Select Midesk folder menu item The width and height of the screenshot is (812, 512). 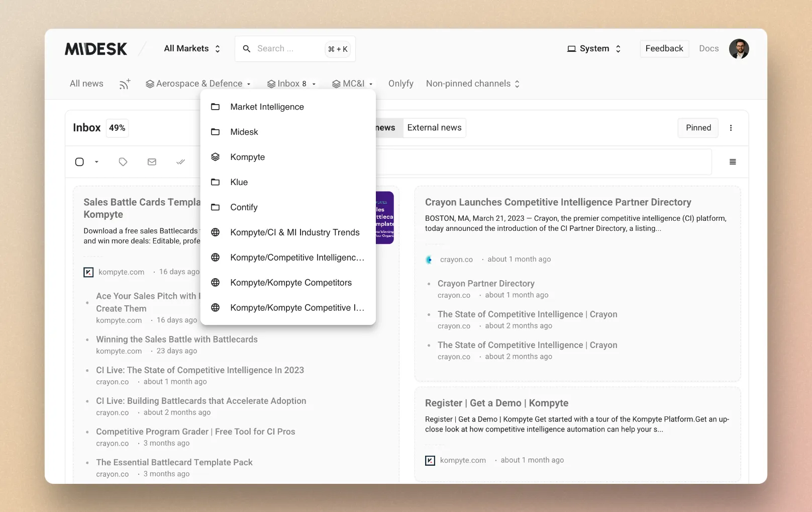[288, 132]
